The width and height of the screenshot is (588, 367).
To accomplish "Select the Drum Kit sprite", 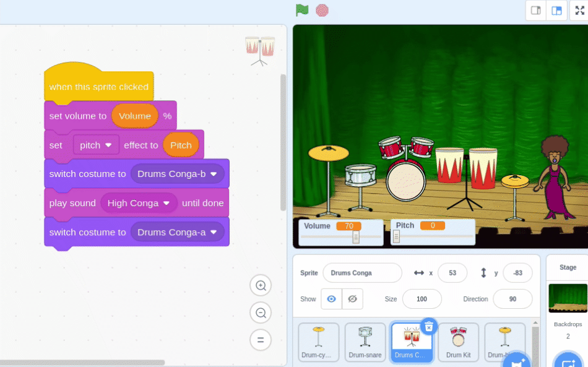I will pyautogui.click(x=458, y=342).
